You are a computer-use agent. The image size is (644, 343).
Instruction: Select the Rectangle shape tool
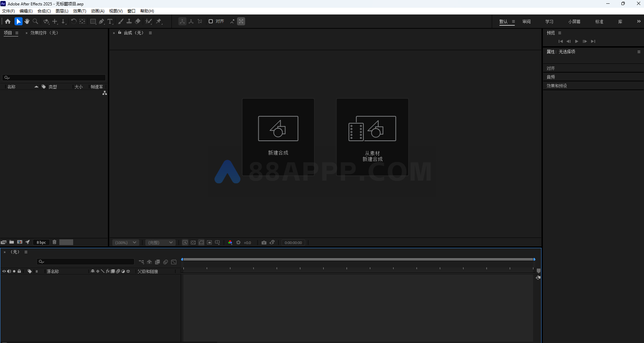(93, 21)
